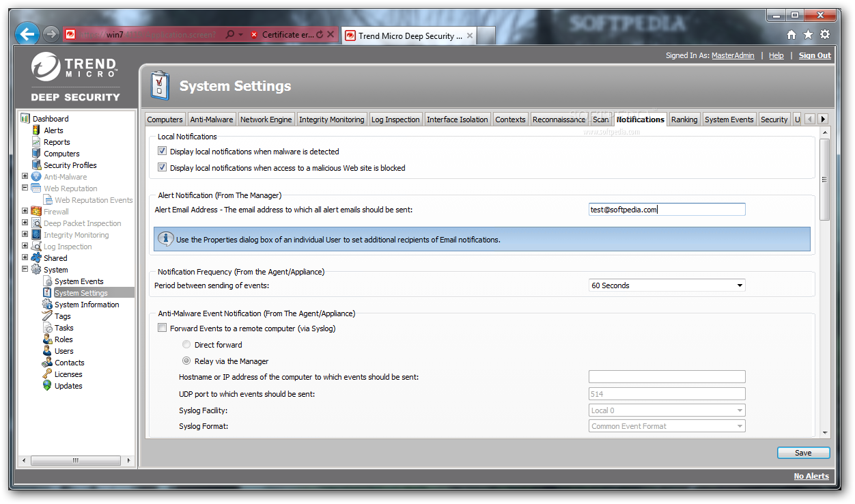Open the Reconnaissance tab
This screenshot has width=855, height=504.
(559, 120)
